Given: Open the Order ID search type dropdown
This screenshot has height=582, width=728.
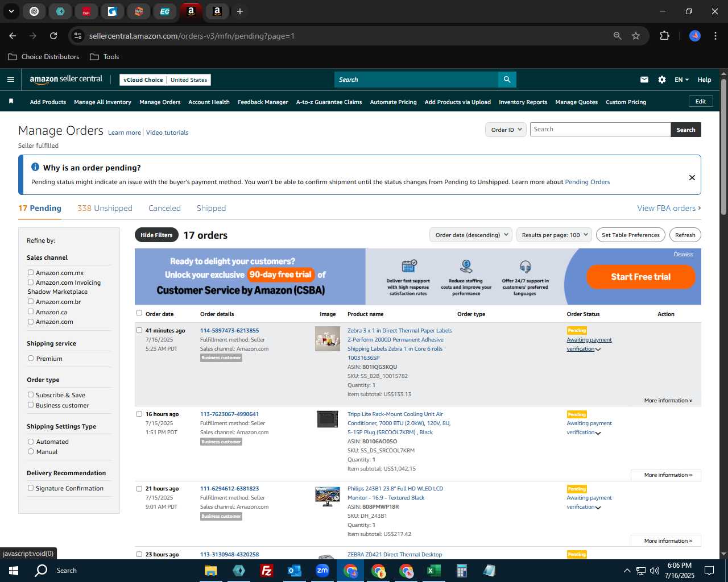Looking at the screenshot, I should (506, 130).
